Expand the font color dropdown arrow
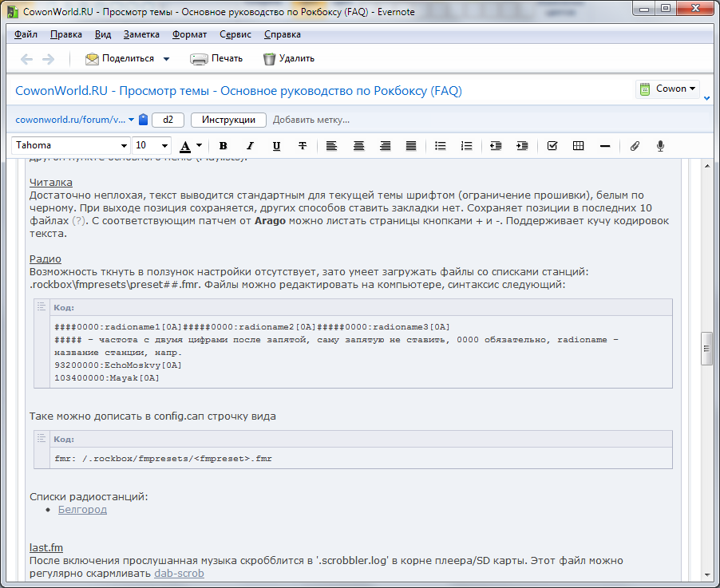Viewport: 720px width, 588px height. point(199,145)
